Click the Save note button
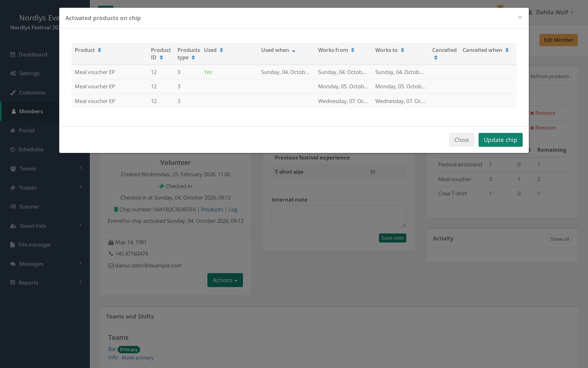 (x=392, y=238)
